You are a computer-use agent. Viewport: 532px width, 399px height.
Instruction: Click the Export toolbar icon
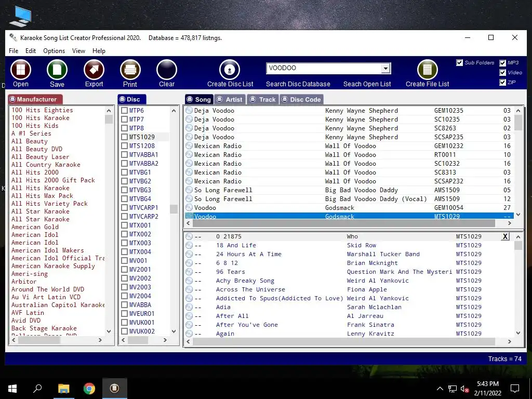pyautogui.click(x=94, y=70)
